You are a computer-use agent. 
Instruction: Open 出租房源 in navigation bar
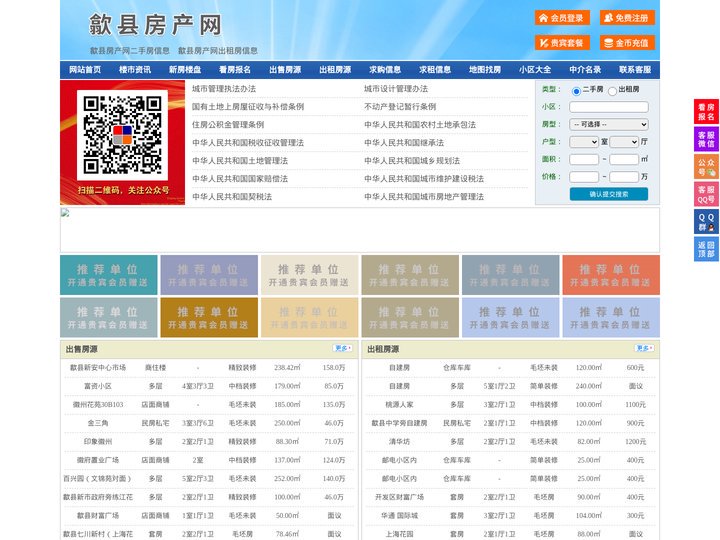coord(335,70)
